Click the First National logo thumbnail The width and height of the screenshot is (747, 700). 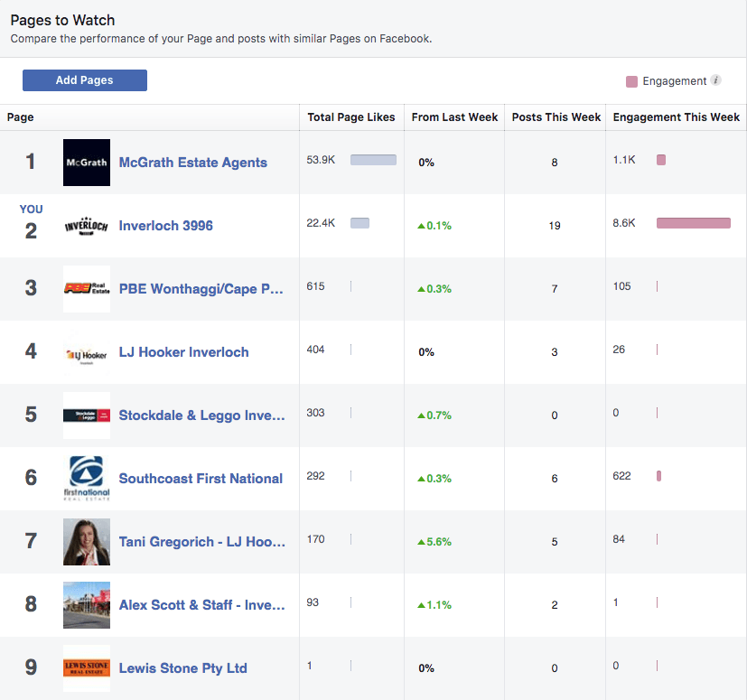87,479
